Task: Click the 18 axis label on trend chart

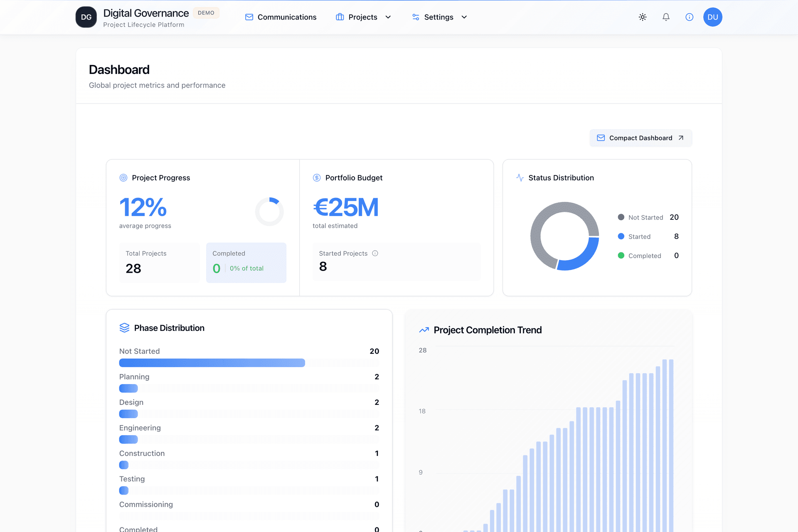Action: pyautogui.click(x=422, y=411)
